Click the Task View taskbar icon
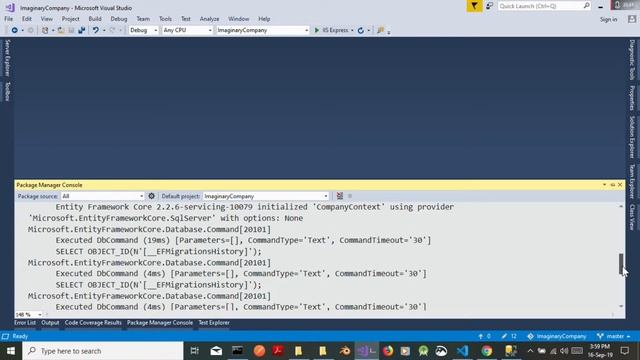640x360 pixels. tap(195, 351)
